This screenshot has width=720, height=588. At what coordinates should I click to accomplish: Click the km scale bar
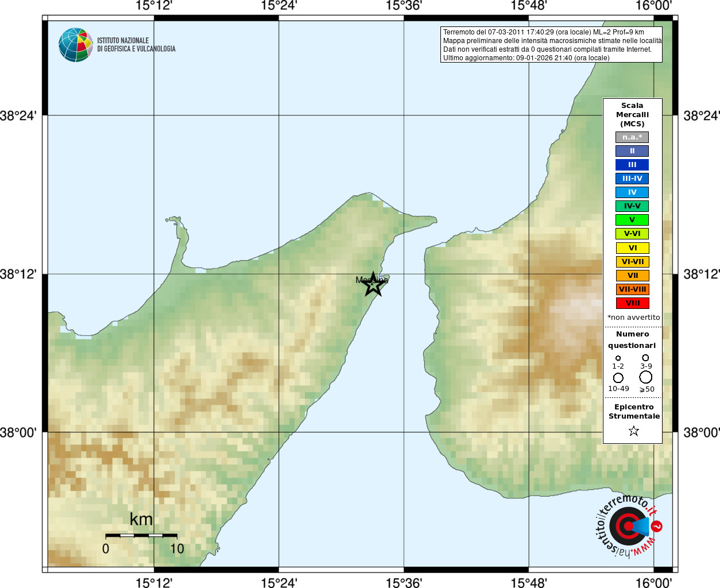[141, 535]
